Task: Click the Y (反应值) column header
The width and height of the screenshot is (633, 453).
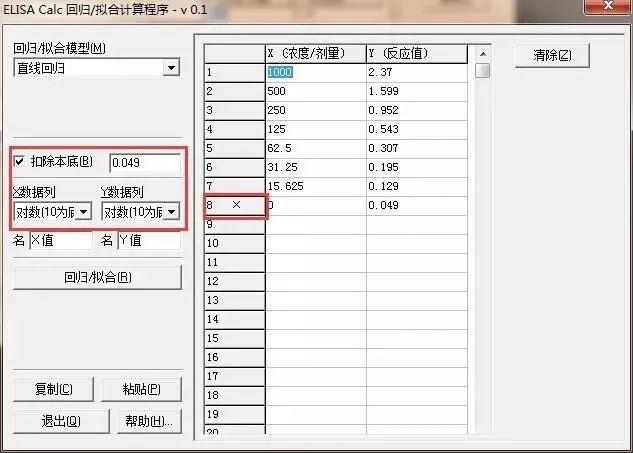Action: pyautogui.click(x=417, y=54)
